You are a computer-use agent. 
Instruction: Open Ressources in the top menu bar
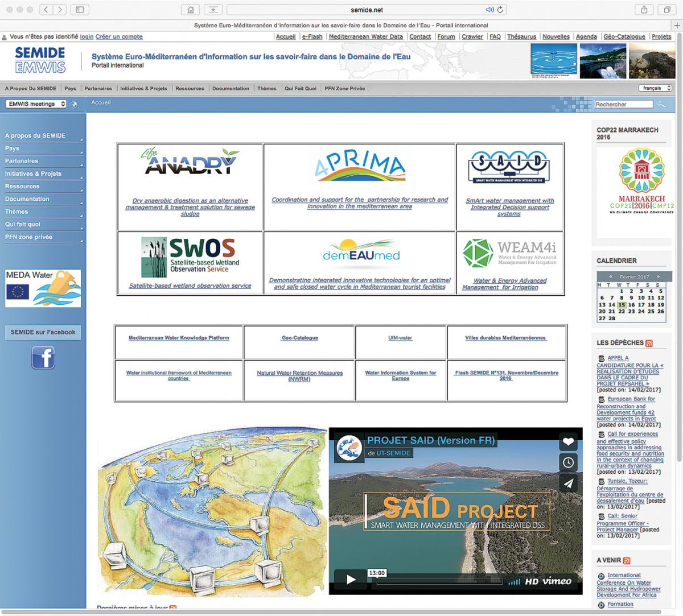pyautogui.click(x=190, y=88)
